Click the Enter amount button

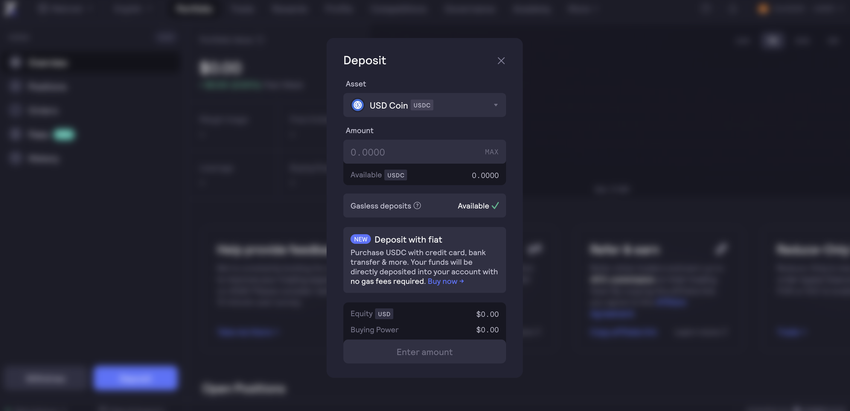[424, 352]
